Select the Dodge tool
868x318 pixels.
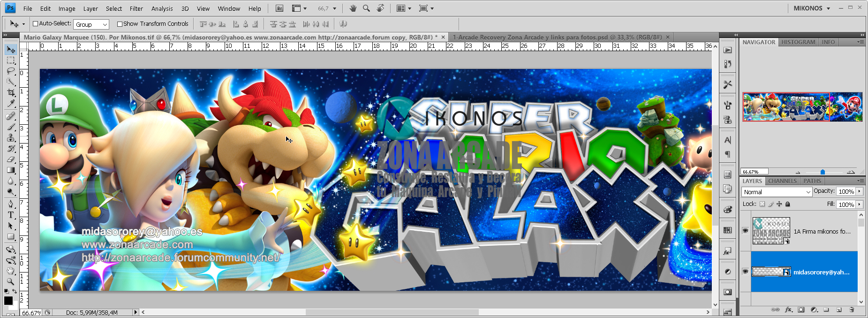[x=11, y=191]
